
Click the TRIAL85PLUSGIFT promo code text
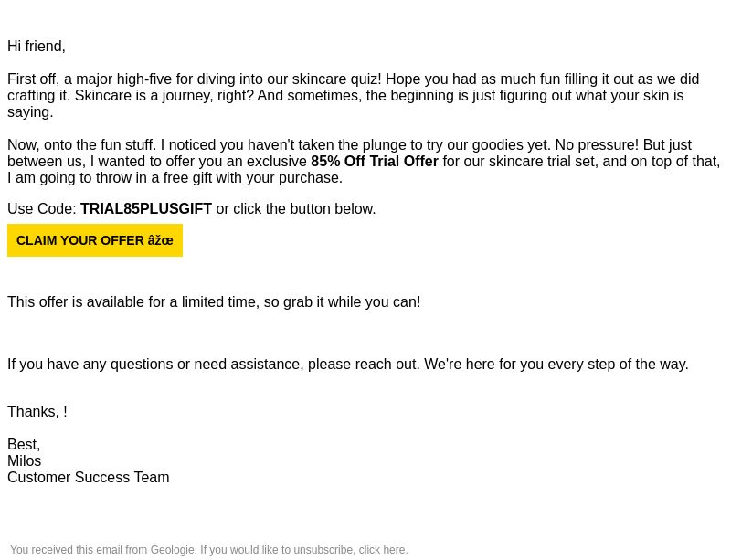click(x=146, y=208)
